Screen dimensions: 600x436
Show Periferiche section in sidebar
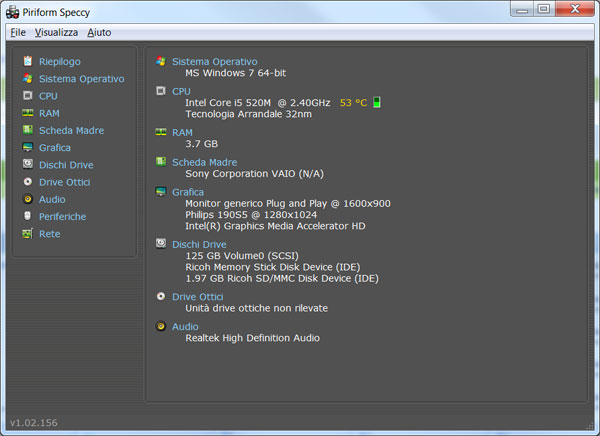coord(62,216)
